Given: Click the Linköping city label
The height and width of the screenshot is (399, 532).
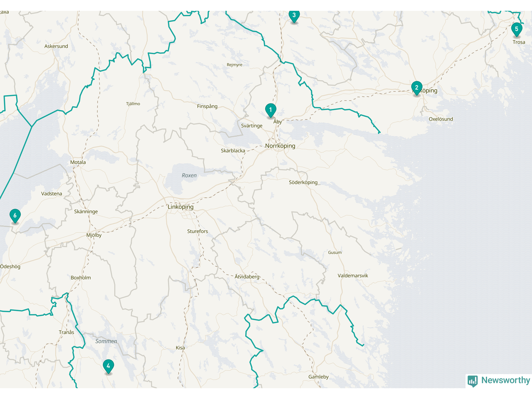Looking at the screenshot, I should (181, 207).
